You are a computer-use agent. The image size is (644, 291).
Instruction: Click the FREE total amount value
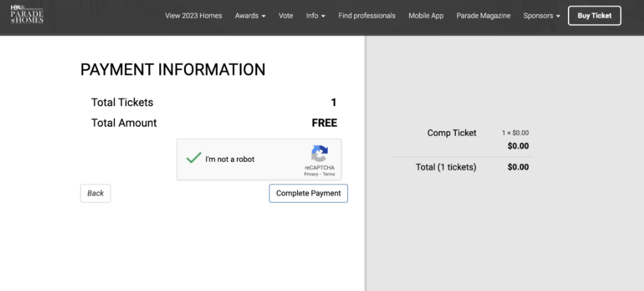[324, 123]
